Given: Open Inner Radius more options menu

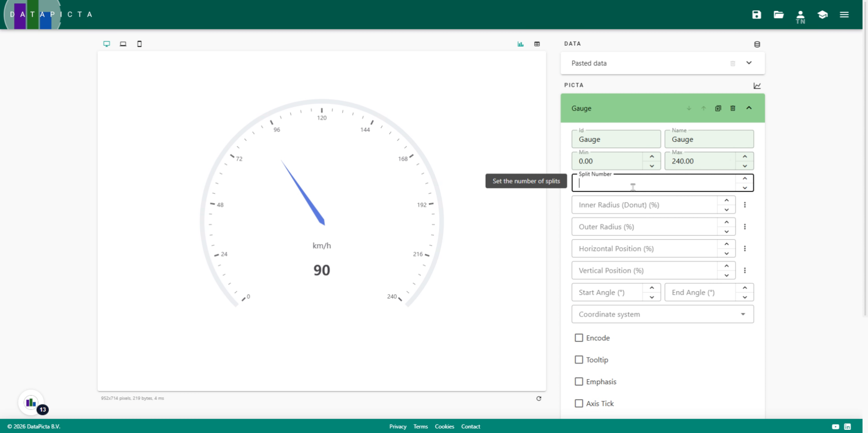Looking at the screenshot, I should click(745, 205).
